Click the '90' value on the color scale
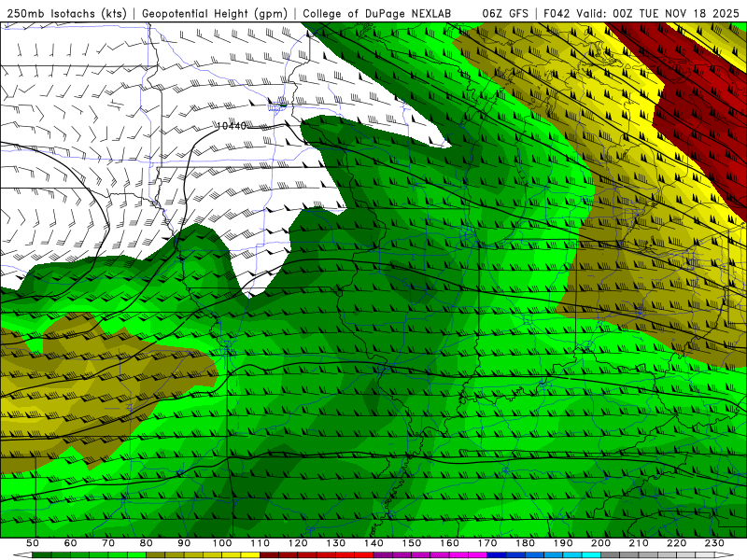The width and height of the screenshot is (747, 560). coord(184,543)
